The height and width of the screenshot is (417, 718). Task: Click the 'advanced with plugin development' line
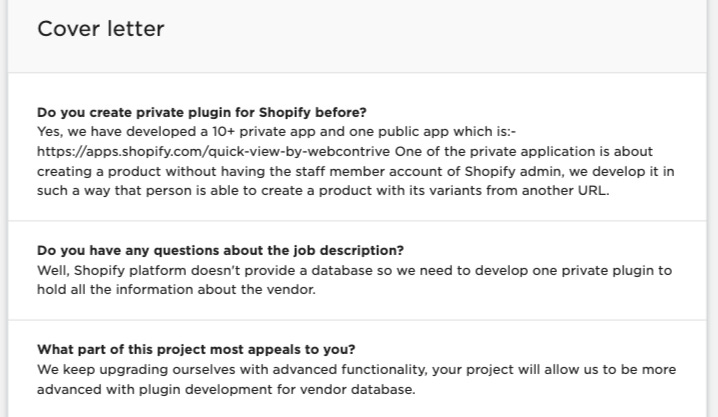pos(226,390)
